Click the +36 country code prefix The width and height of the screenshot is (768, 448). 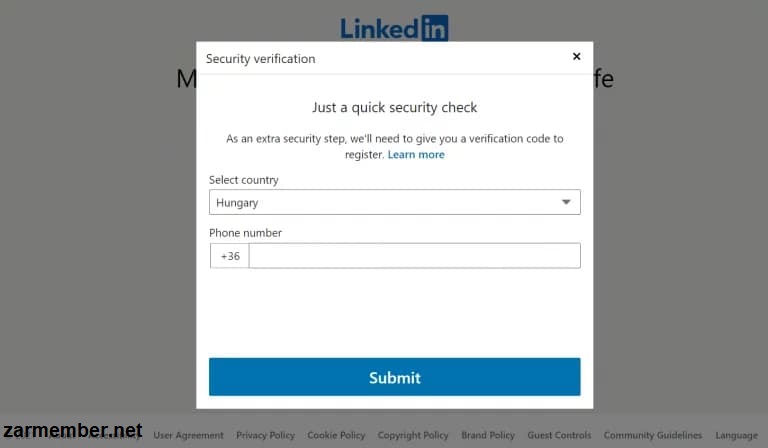coord(230,256)
